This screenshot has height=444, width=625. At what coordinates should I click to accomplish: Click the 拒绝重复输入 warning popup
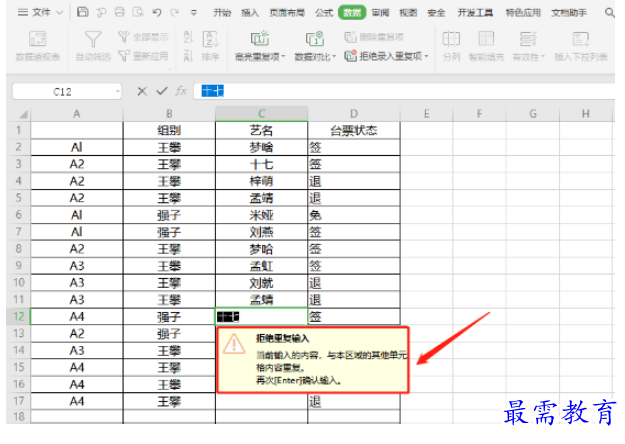tap(313, 360)
